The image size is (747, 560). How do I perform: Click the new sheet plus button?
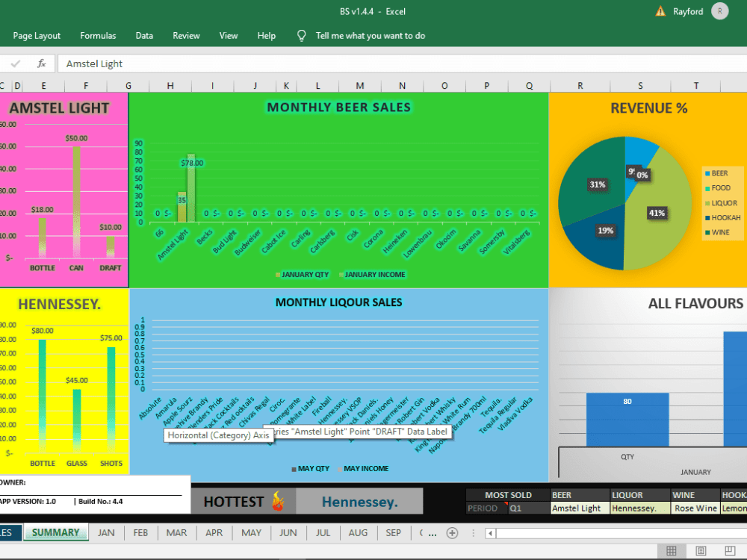point(454,532)
